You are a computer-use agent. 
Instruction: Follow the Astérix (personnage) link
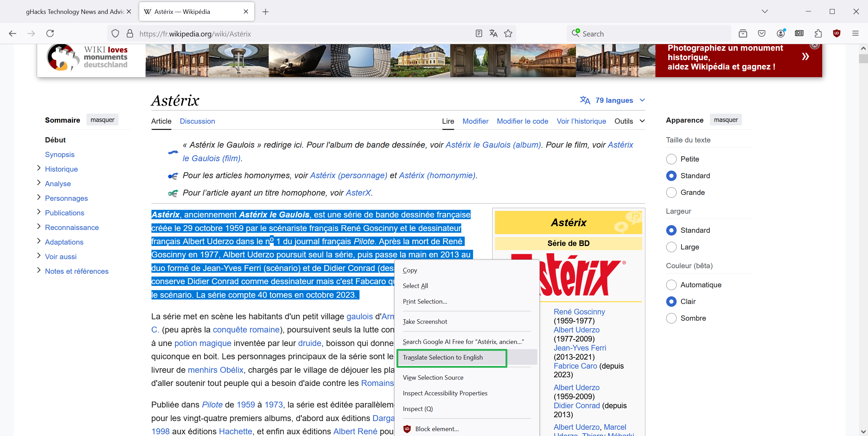(x=348, y=175)
